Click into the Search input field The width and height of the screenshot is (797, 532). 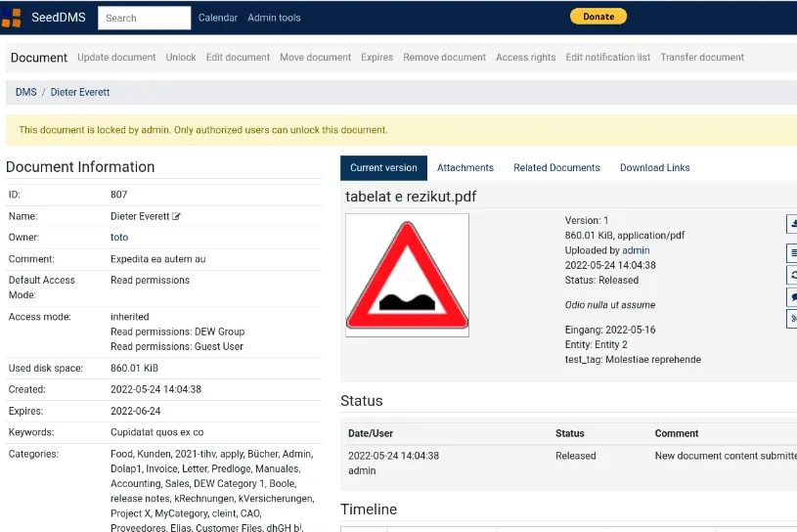tap(145, 18)
